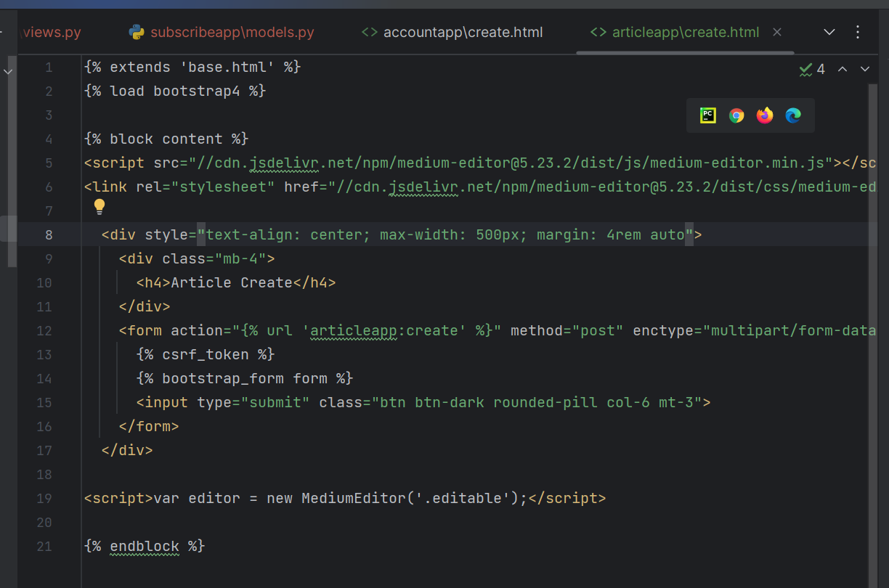This screenshot has height=588, width=889.
Task: Open page in Chrome browser
Action: [x=736, y=115]
